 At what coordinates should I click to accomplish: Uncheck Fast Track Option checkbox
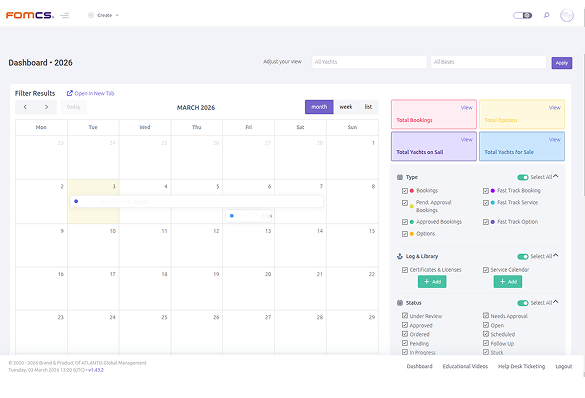[486, 222]
